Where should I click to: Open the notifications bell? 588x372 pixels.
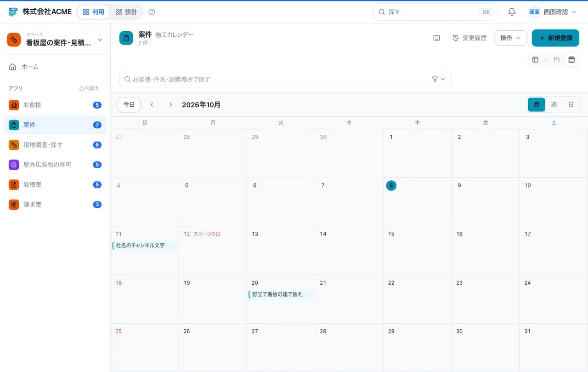click(512, 12)
